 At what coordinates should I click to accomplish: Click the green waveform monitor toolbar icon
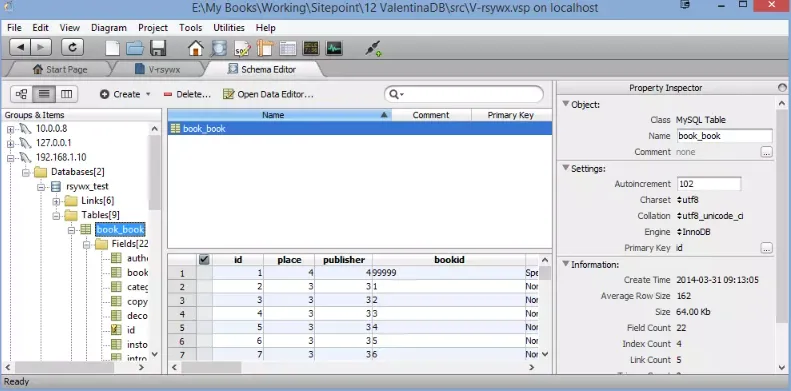coord(334,48)
